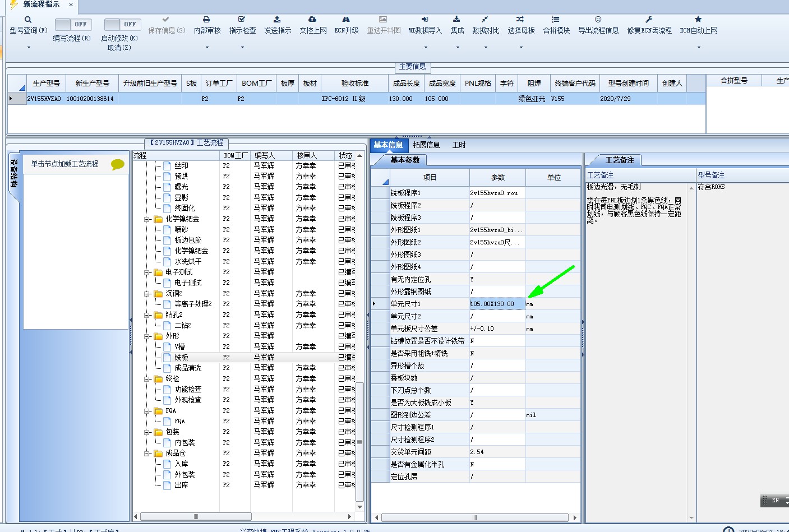
Task: Click the tree panel vertical scrollbar
Action: pos(360,442)
